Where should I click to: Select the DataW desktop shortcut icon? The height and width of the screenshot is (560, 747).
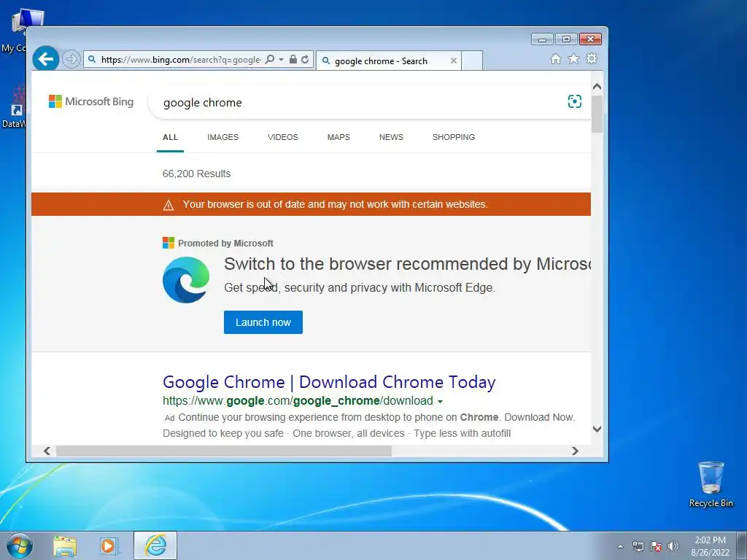coord(15,107)
